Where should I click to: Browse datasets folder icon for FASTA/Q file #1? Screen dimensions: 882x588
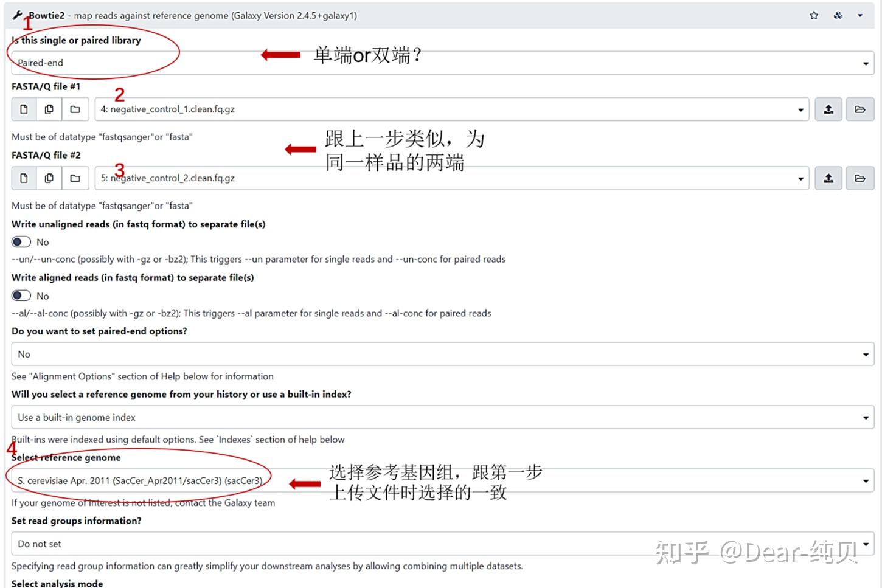[x=860, y=109]
